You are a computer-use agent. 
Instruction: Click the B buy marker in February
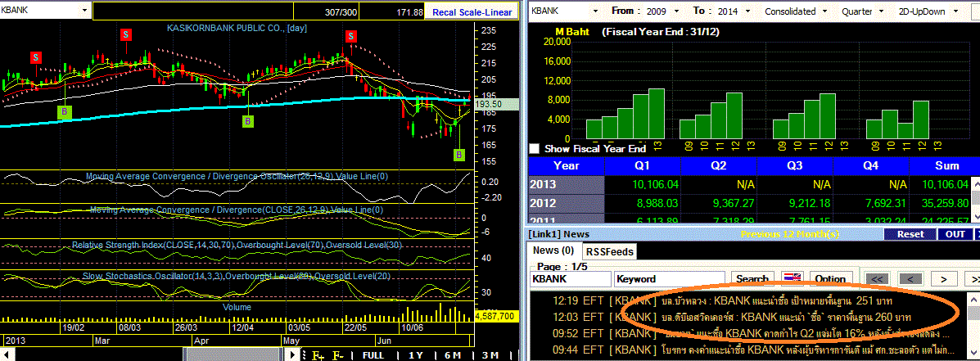pos(65,112)
